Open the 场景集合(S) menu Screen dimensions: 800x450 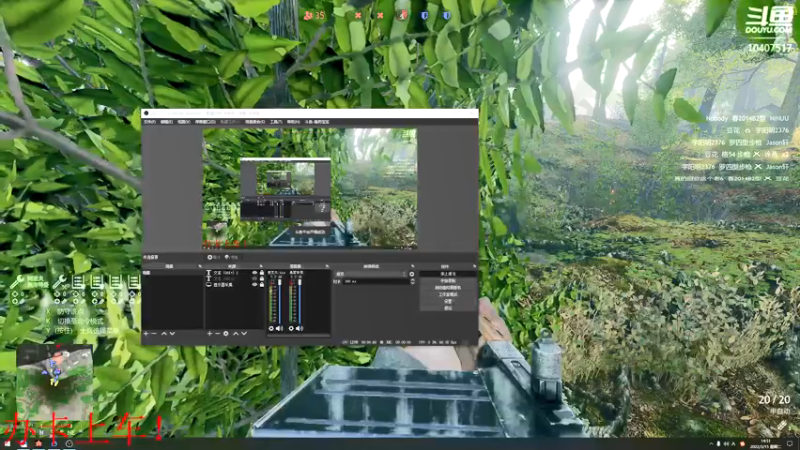click(255, 122)
